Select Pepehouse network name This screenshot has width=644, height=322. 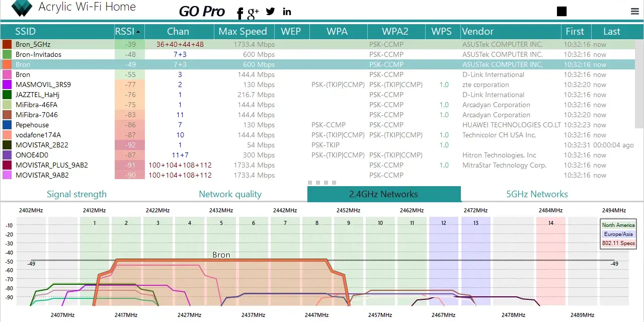tap(32, 125)
